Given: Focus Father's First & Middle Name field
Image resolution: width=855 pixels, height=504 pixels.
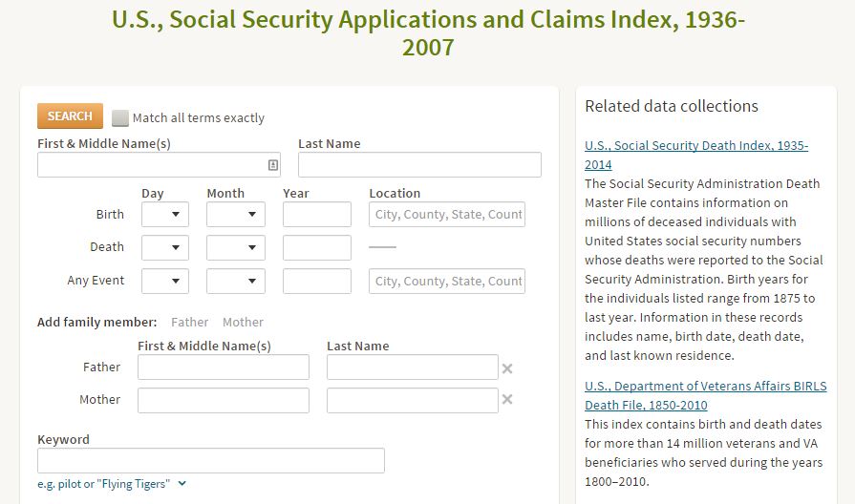Looking at the screenshot, I should tap(223, 367).
